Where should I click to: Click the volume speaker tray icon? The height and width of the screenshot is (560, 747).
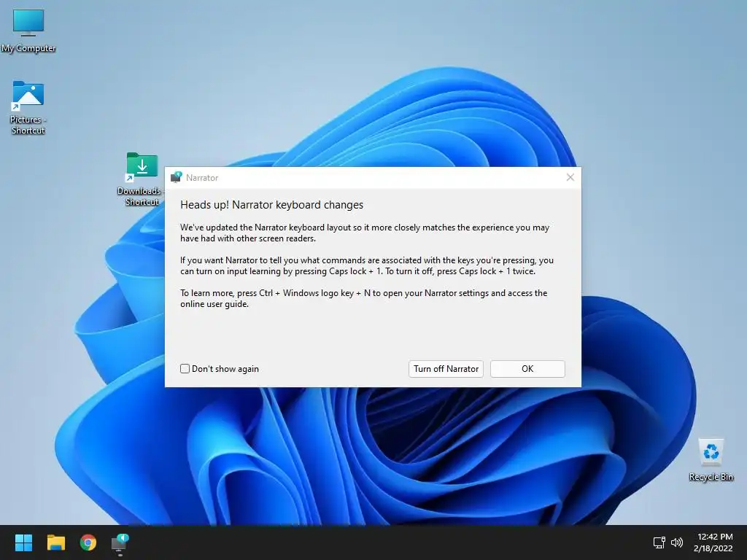point(676,542)
